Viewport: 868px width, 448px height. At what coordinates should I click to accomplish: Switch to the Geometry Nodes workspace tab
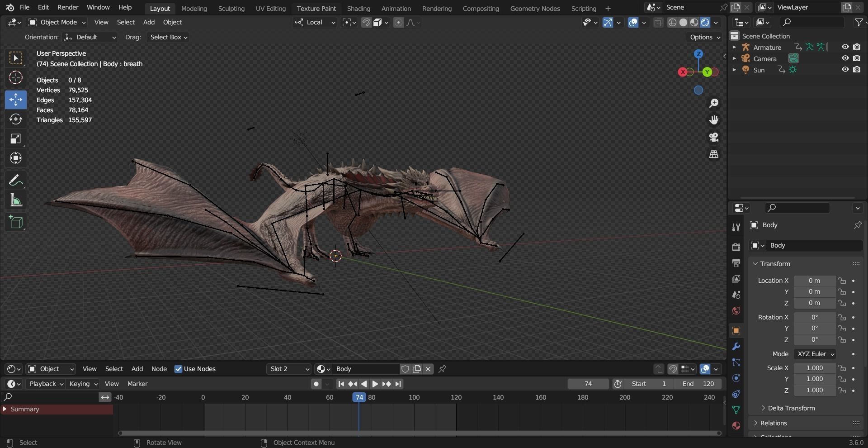(x=535, y=8)
